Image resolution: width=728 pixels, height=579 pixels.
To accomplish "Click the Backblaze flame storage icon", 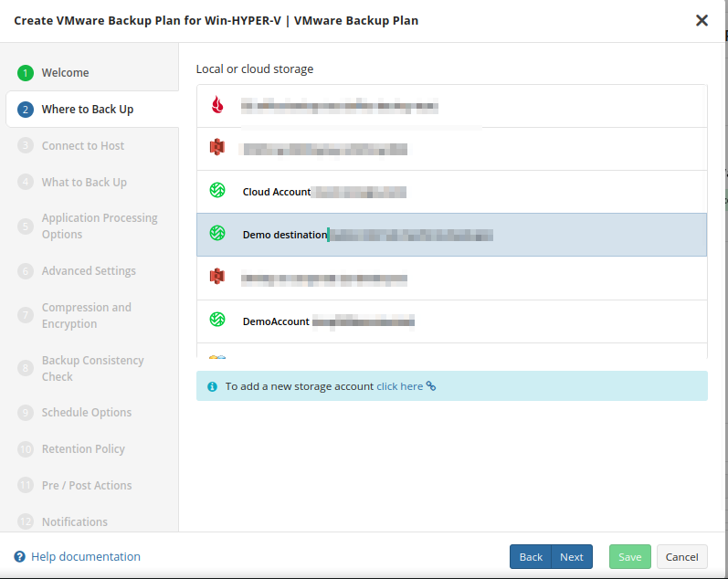I will click(x=217, y=105).
